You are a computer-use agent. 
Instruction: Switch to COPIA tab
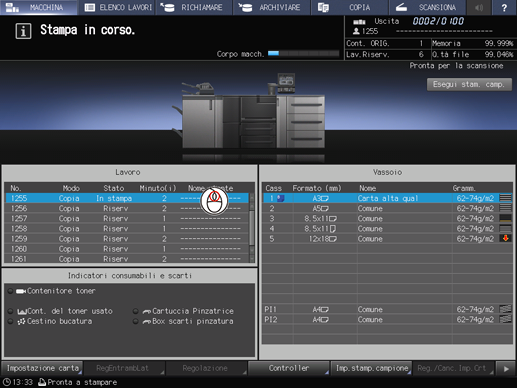350,7
